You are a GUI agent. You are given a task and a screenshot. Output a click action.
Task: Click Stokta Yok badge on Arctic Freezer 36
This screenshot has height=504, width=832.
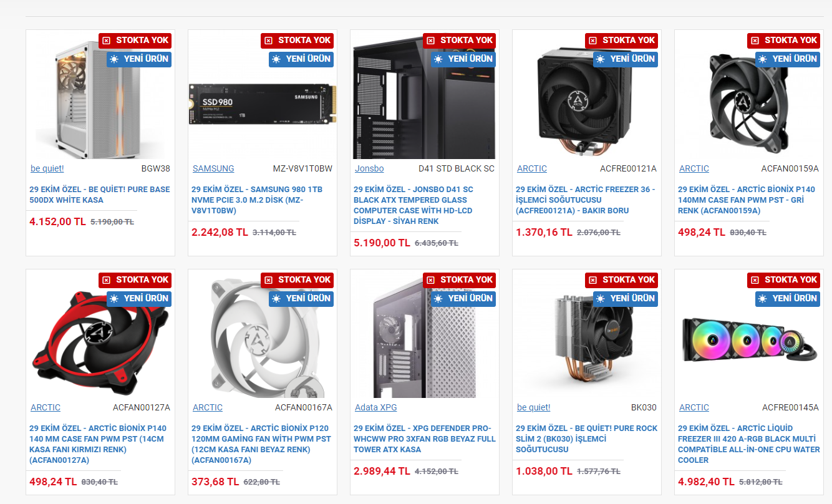621,41
